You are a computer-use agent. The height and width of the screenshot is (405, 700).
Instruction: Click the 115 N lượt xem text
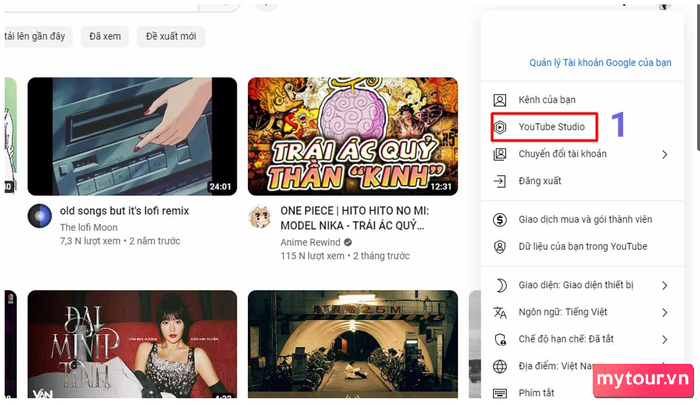tap(312, 256)
